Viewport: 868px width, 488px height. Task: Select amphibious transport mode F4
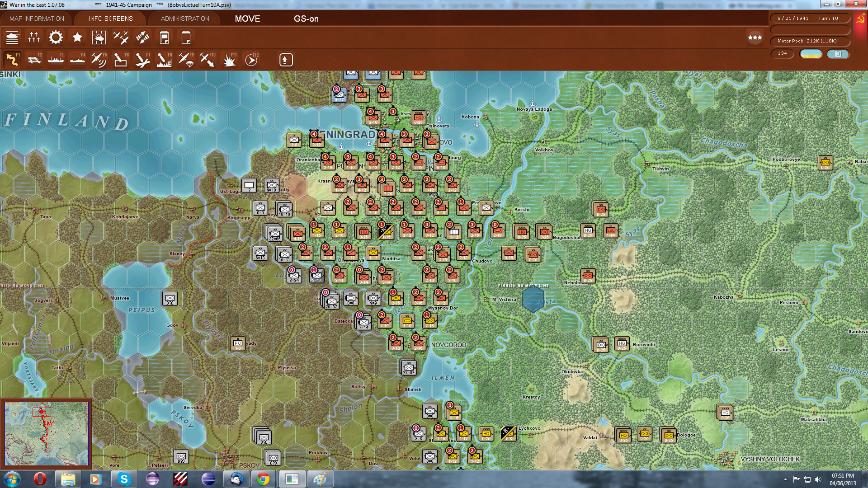point(77,60)
